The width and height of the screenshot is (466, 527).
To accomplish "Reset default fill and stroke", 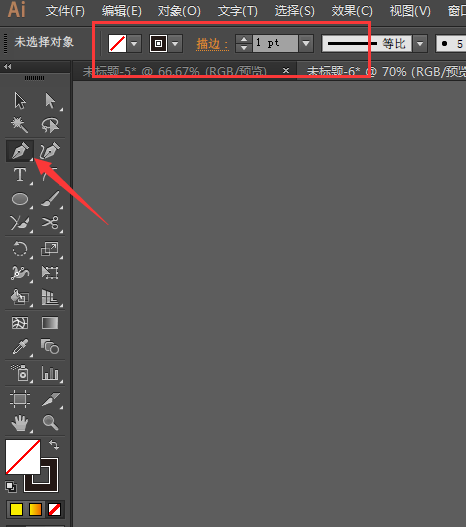I will coord(11,487).
